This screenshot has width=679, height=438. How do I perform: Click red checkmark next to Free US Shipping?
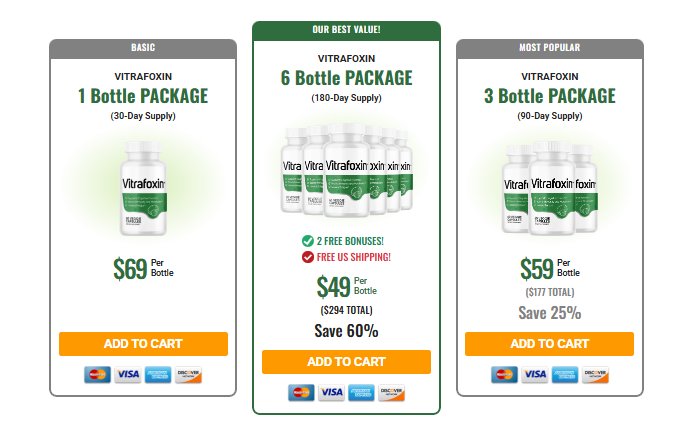click(x=307, y=257)
